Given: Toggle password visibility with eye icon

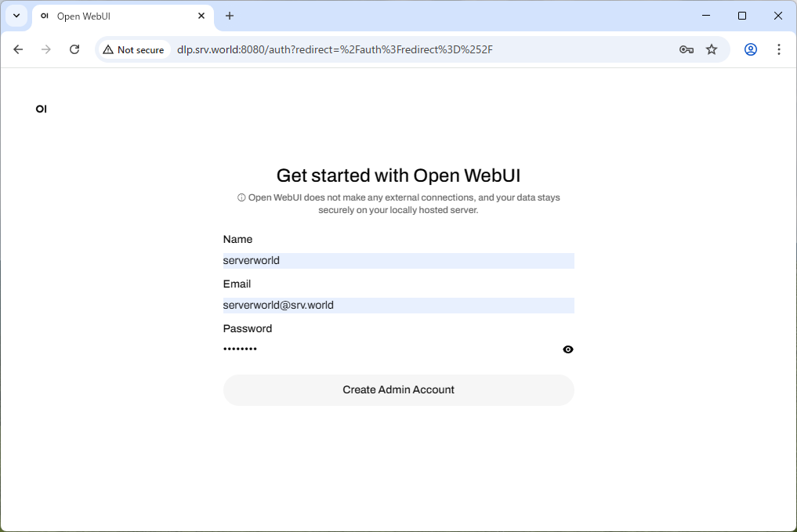Looking at the screenshot, I should [568, 349].
